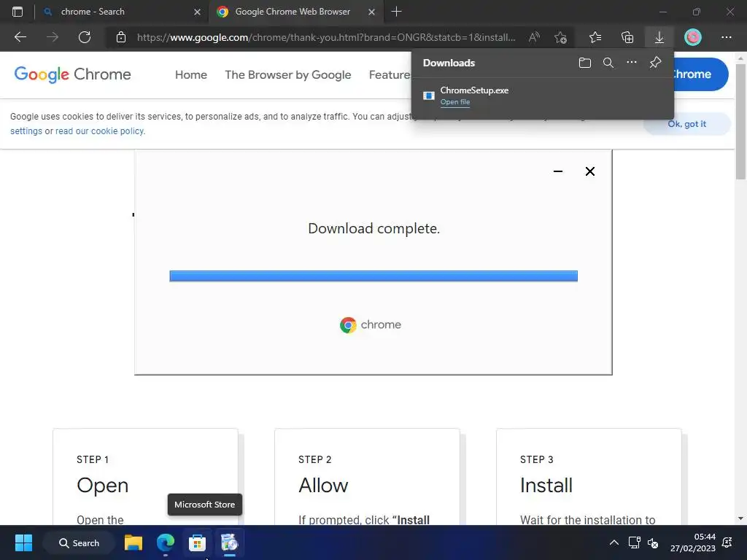This screenshot has width=747, height=560.
Task: Close the Chrome installer dialog
Action: pyautogui.click(x=589, y=171)
